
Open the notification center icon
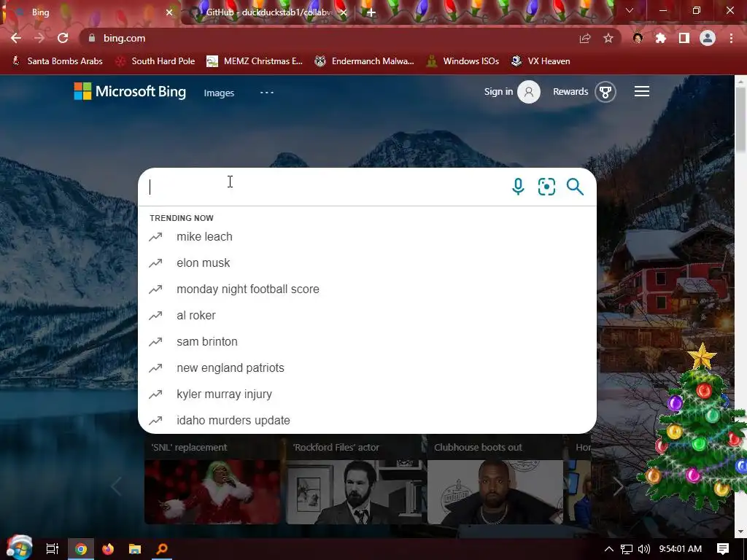[x=723, y=549]
